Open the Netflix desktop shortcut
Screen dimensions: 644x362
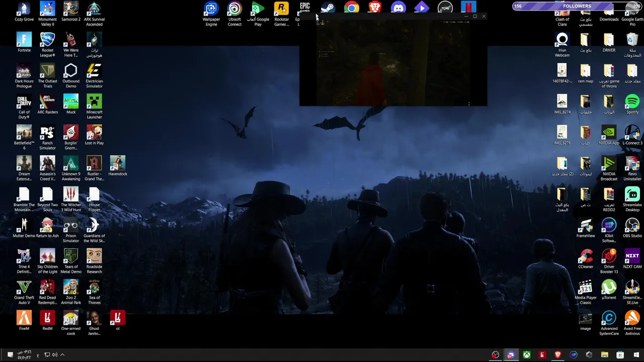click(468, 8)
